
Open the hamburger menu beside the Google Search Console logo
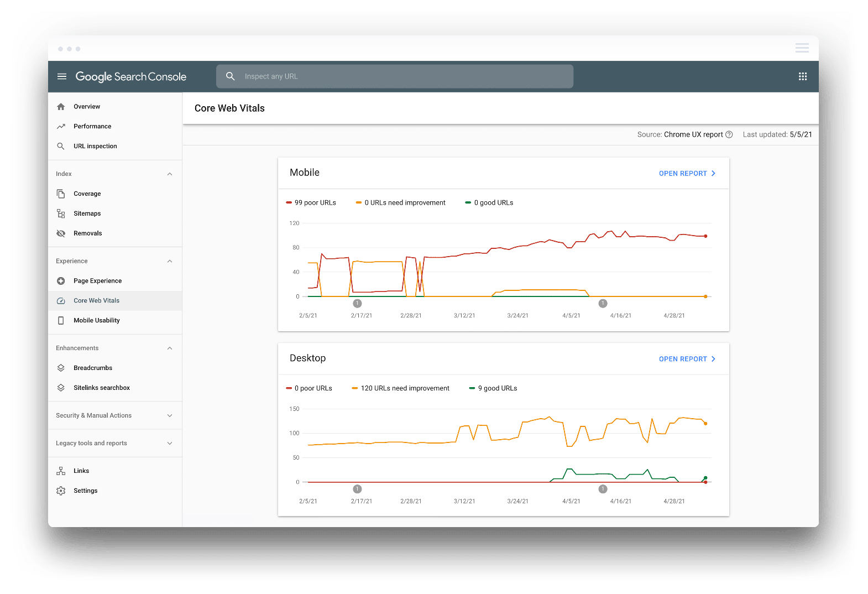62,76
